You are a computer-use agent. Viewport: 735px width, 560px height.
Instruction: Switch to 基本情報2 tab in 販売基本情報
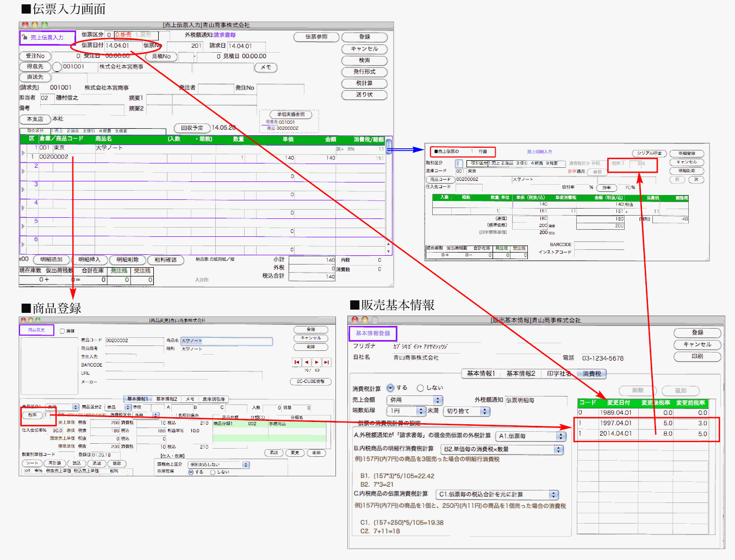[x=521, y=374]
